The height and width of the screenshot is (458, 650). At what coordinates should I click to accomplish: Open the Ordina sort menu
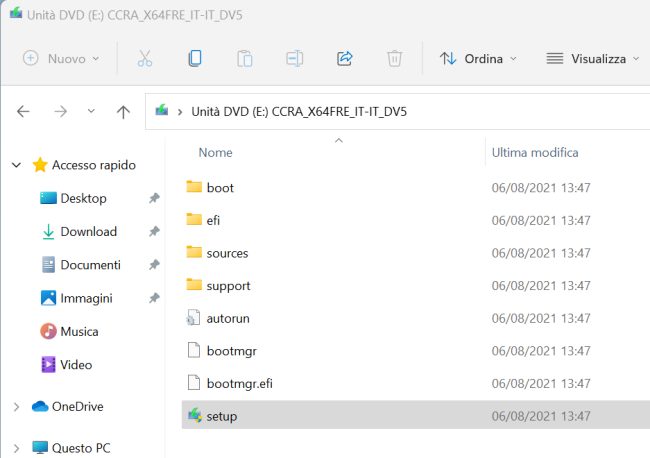pyautogui.click(x=478, y=58)
